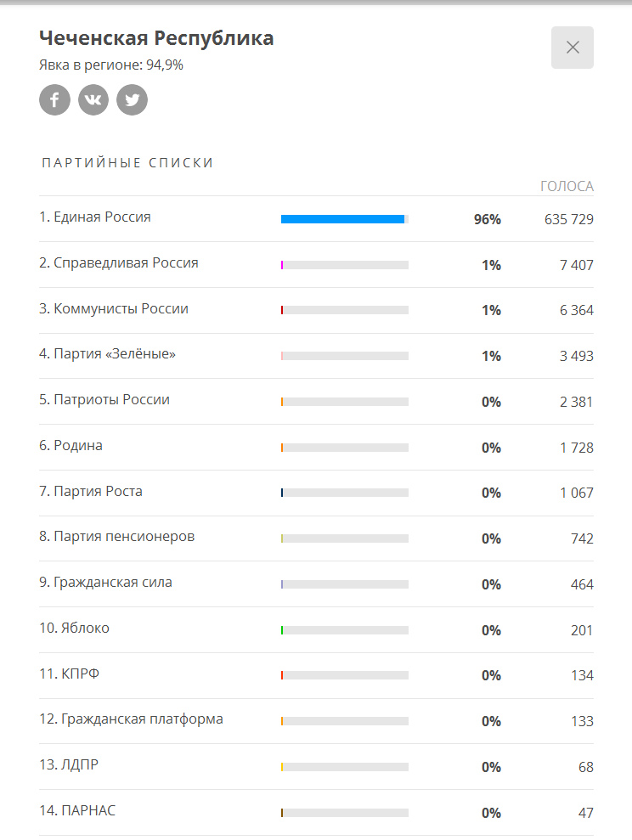The width and height of the screenshot is (632, 840).
Task: Share results on Twitter
Action: click(132, 99)
